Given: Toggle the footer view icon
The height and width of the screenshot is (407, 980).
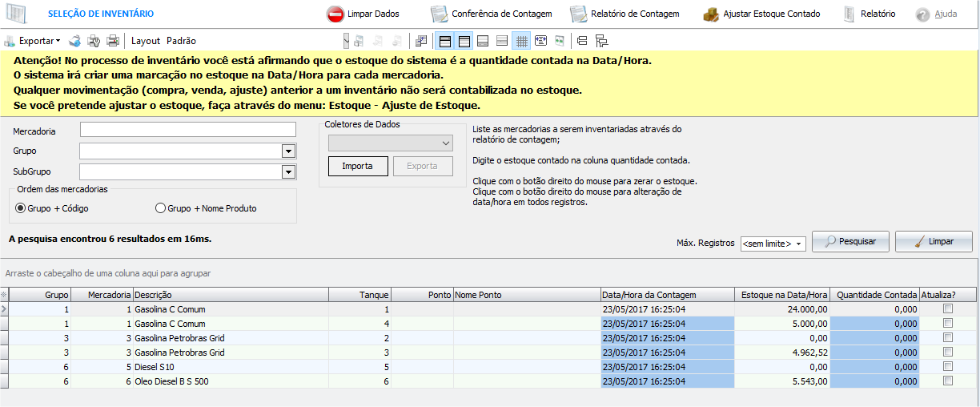Looking at the screenshot, I should click(483, 40).
